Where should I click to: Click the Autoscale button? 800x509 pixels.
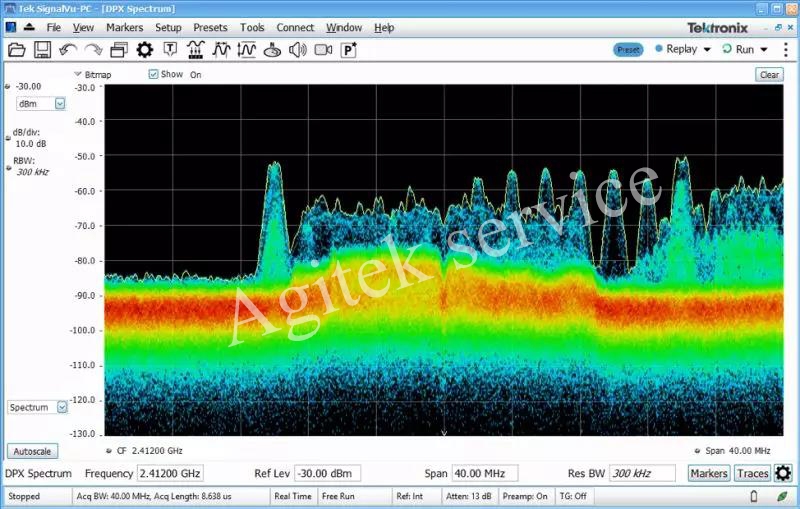[31, 451]
